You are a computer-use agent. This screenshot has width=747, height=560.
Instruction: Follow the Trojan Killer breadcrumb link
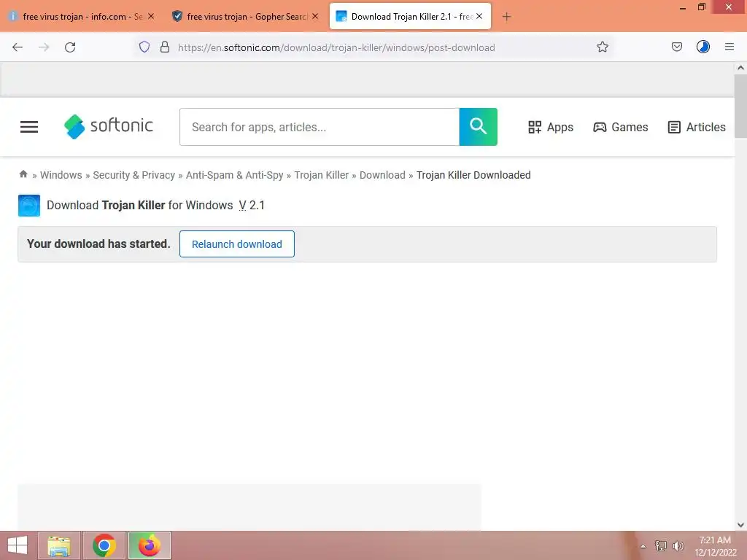click(x=322, y=175)
